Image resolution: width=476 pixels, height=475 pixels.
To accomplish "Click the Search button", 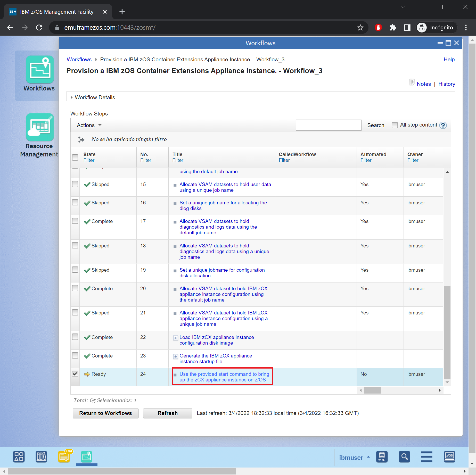I will (x=376, y=125).
